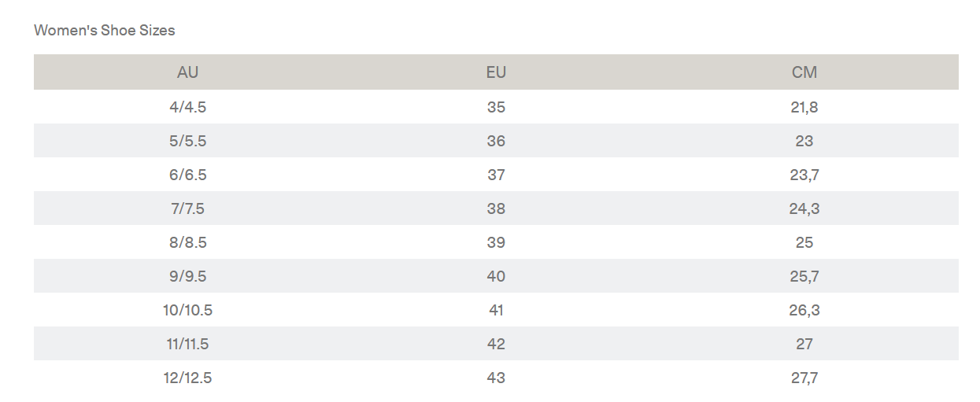The height and width of the screenshot is (402, 980).
Task: Click AU size 12/12.5 cell
Action: pyautogui.click(x=188, y=378)
